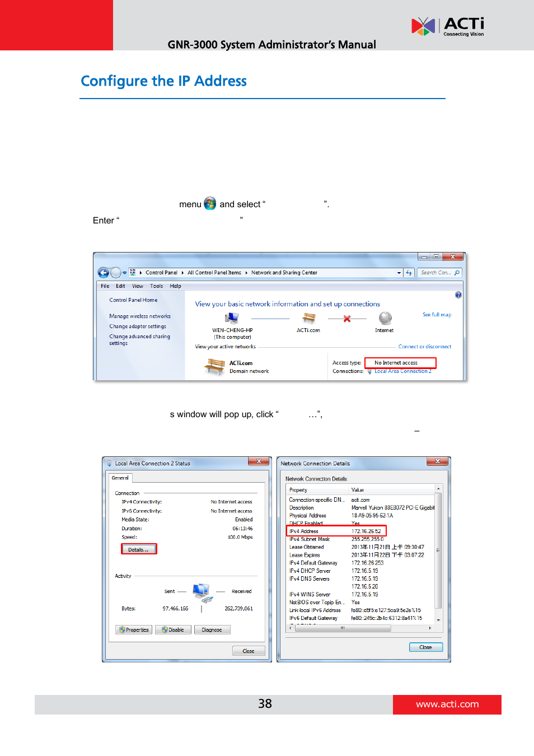Viewport: 534px width, 756px height.
Task: Click the address bar refresh button
Action: [409, 273]
